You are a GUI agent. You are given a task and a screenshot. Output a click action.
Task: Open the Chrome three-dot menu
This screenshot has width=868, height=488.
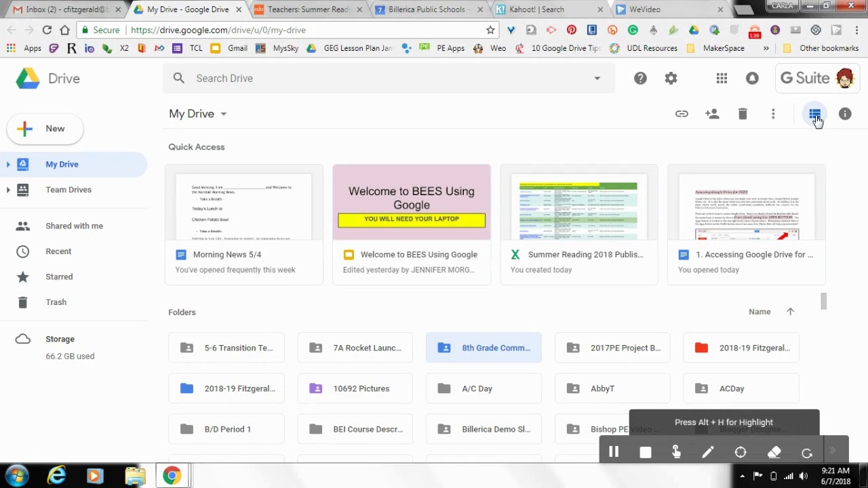856,30
